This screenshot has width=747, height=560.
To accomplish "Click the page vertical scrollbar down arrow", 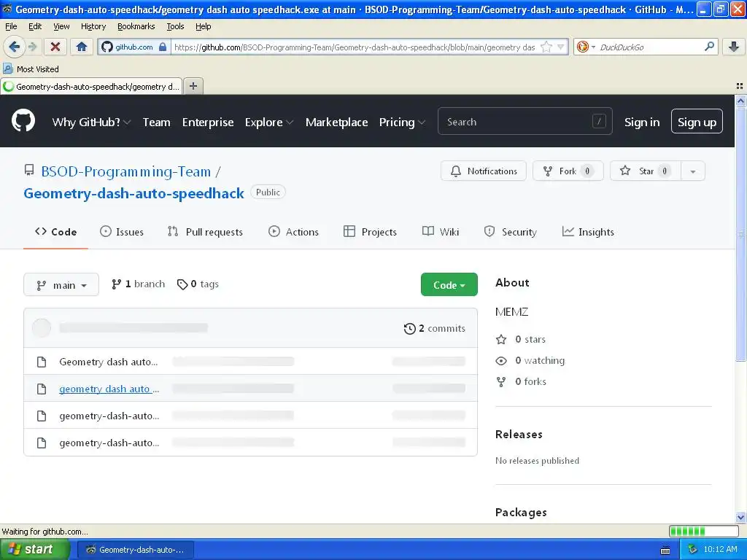I will [740, 517].
